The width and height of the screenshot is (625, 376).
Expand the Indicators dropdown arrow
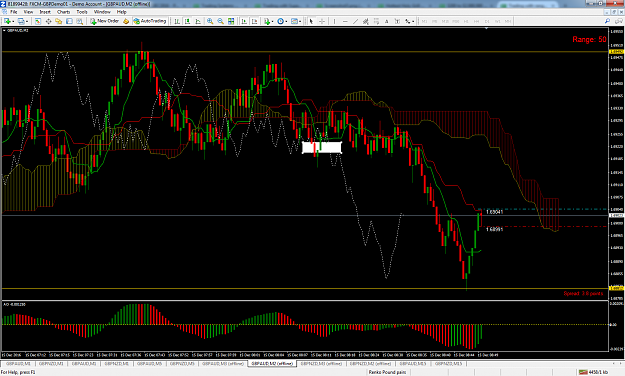click(272, 21)
